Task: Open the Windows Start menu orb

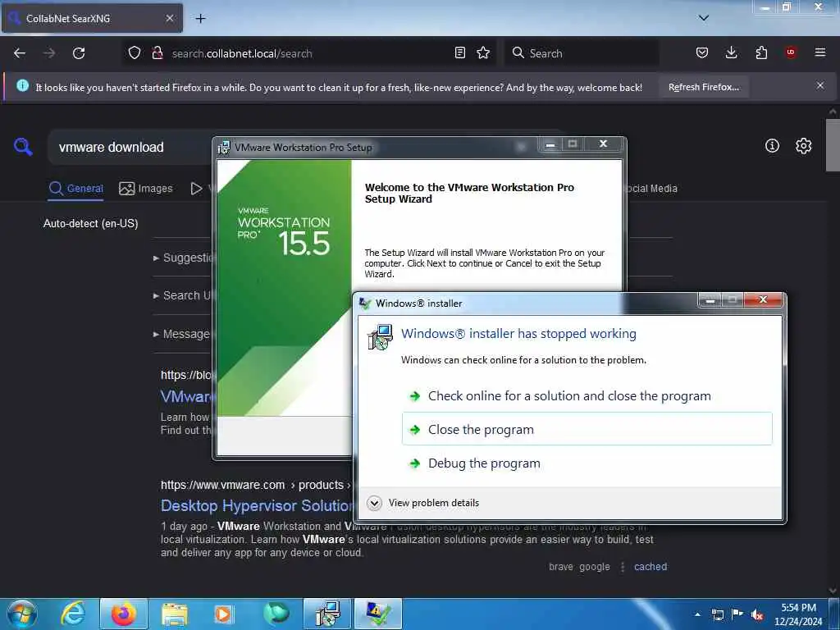Action: [x=21, y=614]
